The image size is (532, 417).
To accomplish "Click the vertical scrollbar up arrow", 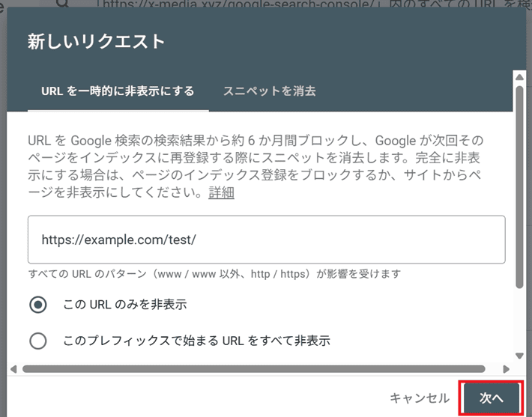I will click(519, 77).
